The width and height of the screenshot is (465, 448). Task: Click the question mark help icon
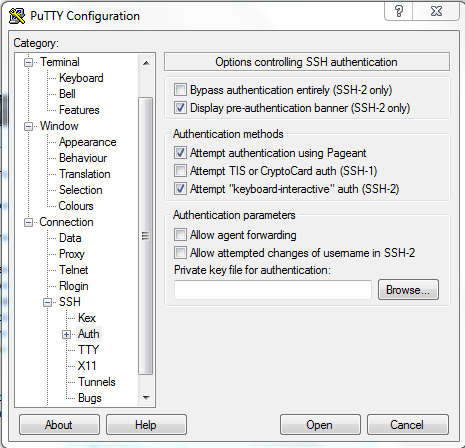pos(399,11)
